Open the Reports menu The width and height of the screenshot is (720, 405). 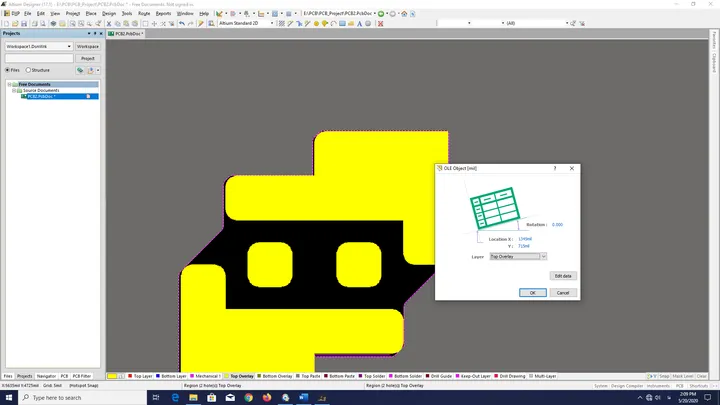click(x=163, y=14)
